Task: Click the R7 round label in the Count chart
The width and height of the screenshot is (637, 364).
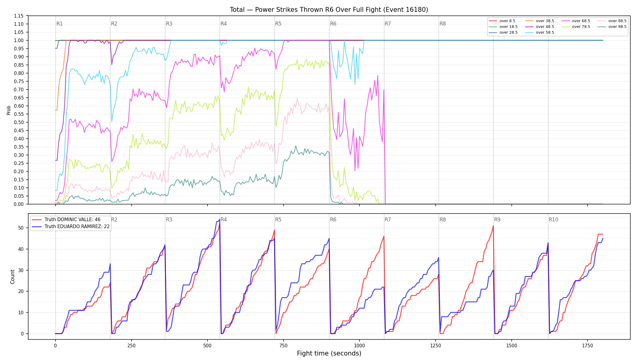Action: click(x=388, y=220)
